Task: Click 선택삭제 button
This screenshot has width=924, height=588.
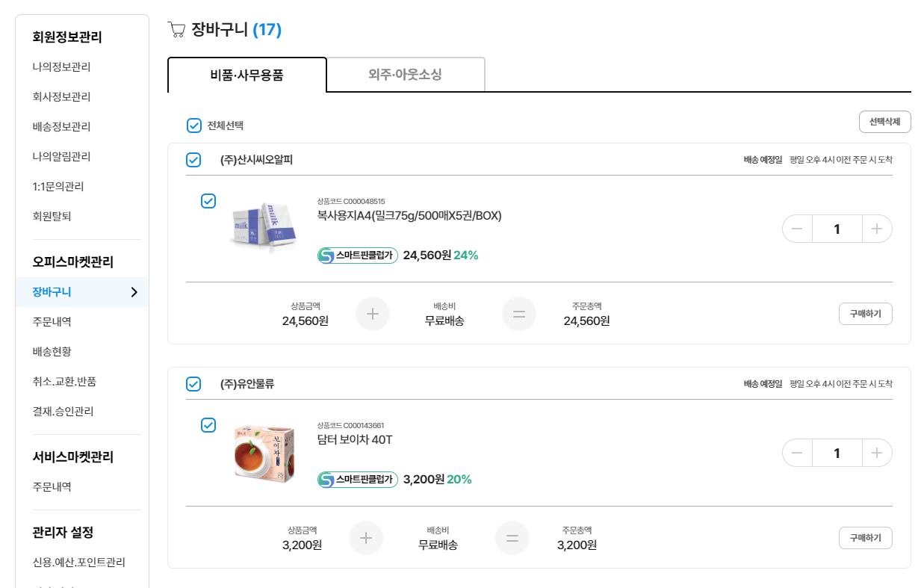Action: (x=884, y=122)
